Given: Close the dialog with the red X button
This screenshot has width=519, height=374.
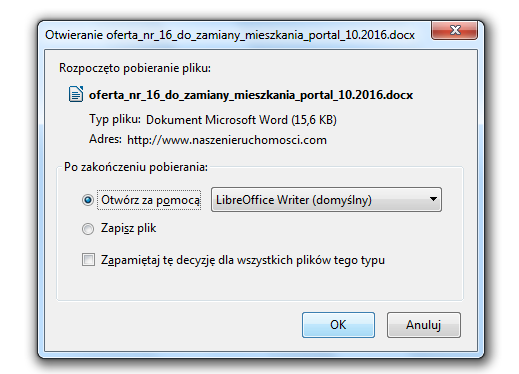Looking at the screenshot, I should click(454, 31).
